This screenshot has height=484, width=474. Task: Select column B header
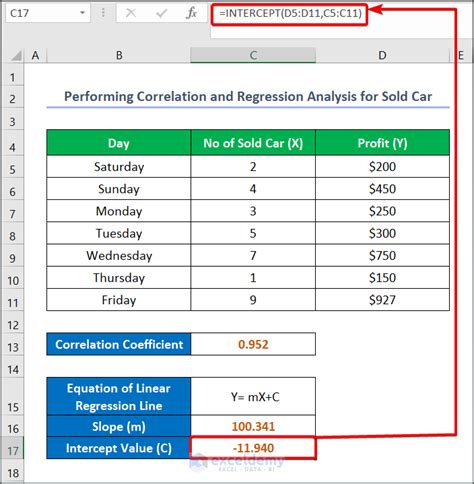click(x=119, y=55)
